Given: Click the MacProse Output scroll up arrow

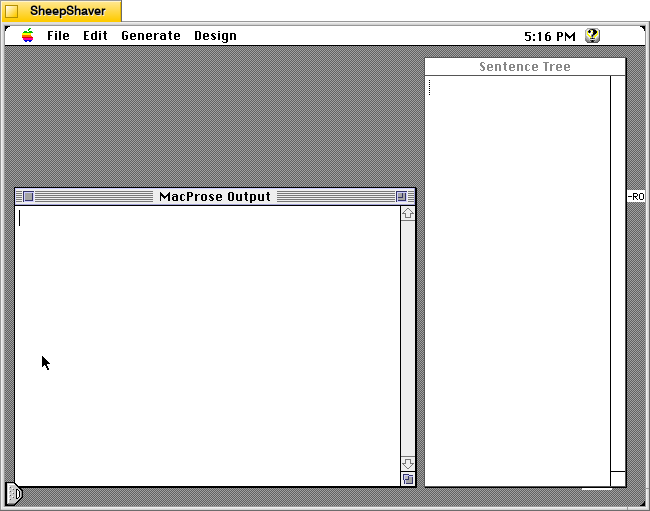Looking at the screenshot, I should 408,213.
